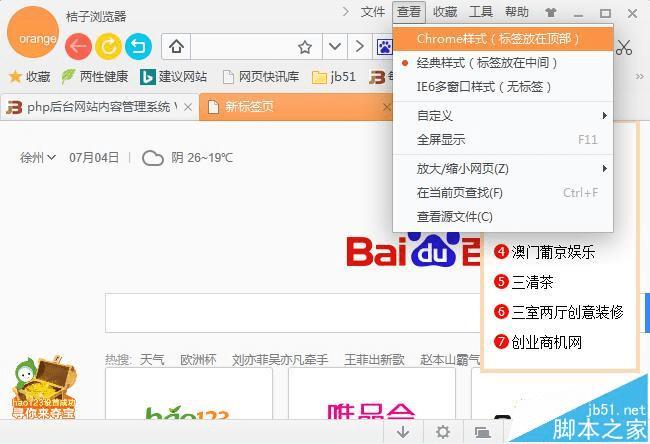Image resolution: width=650 pixels, height=444 pixels.
Task: Choose 全屏显示 from the menu
Action: pyautogui.click(x=503, y=140)
